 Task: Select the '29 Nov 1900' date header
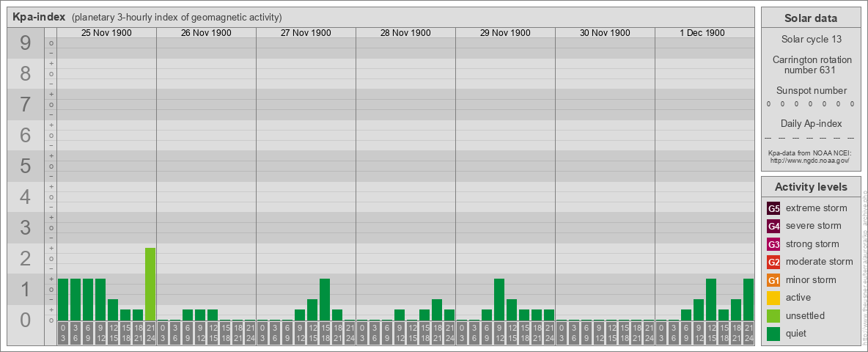(x=505, y=33)
